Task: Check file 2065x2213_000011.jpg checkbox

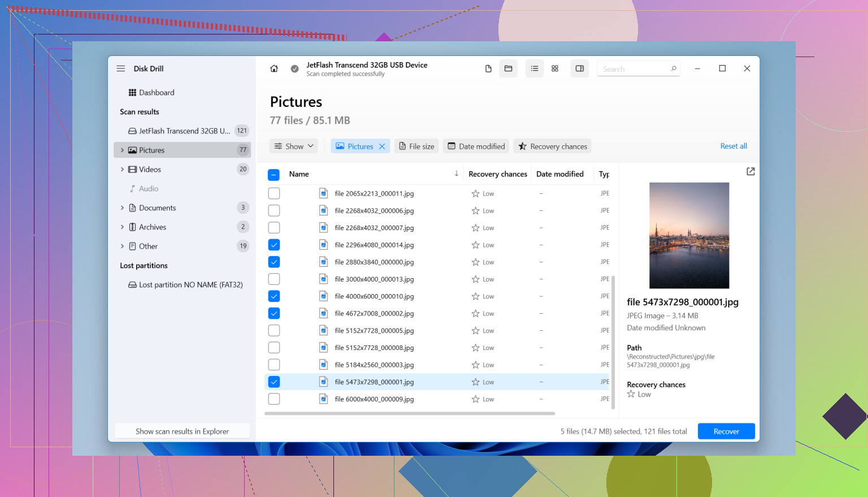Action: (x=274, y=193)
